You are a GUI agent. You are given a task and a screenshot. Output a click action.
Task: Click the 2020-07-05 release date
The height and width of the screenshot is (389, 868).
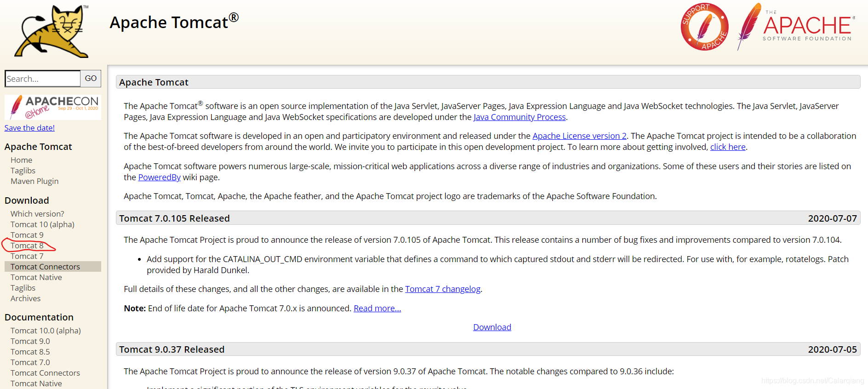point(833,349)
